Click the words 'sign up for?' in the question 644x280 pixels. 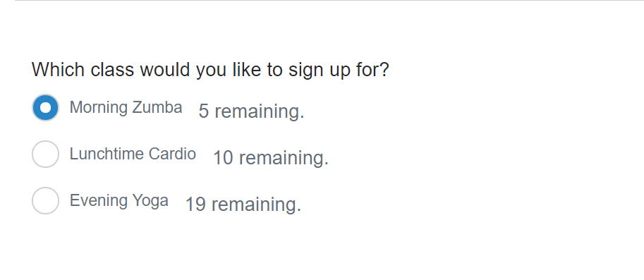pyautogui.click(x=339, y=71)
